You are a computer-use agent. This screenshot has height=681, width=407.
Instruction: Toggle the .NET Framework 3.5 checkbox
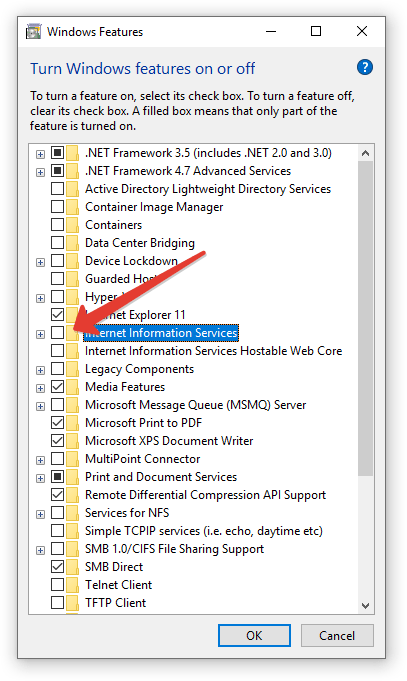tap(57, 153)
